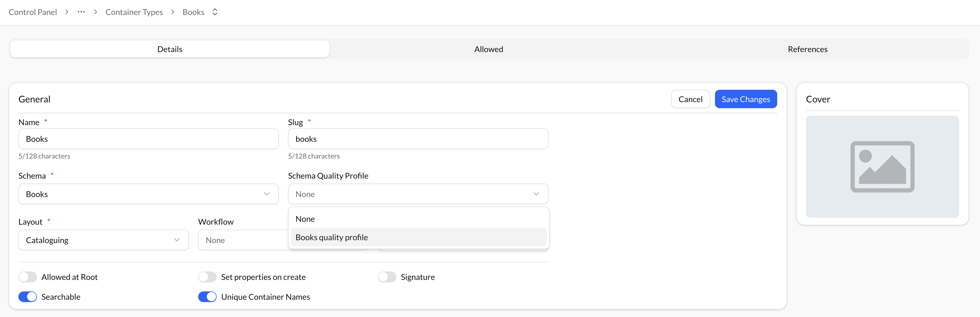980x317 pixels.
Task: Click the Save Changes button
Action: [745, 99]
